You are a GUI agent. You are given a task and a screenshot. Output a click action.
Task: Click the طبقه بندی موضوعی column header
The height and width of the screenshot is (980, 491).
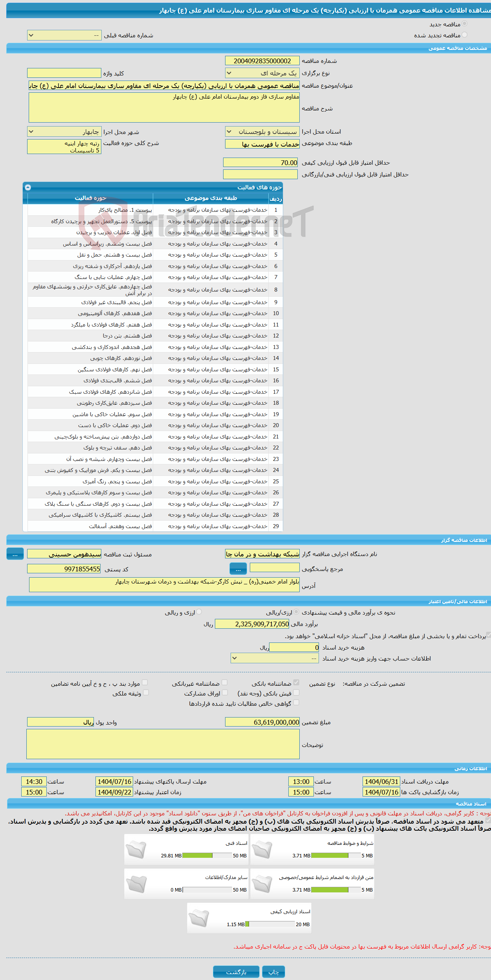click(211, 198)
